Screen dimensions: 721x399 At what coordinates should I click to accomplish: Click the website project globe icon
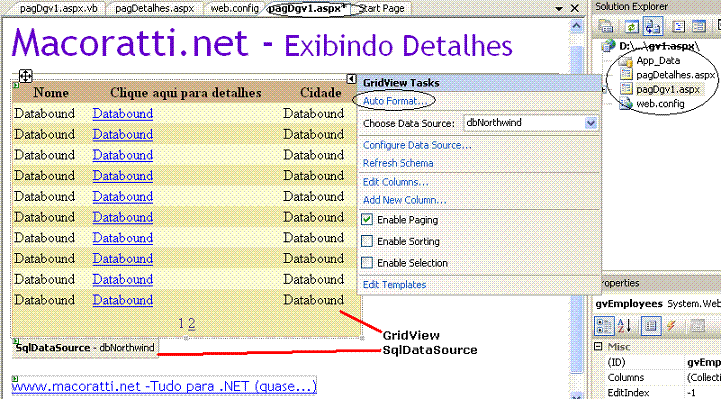coord(609,46)
